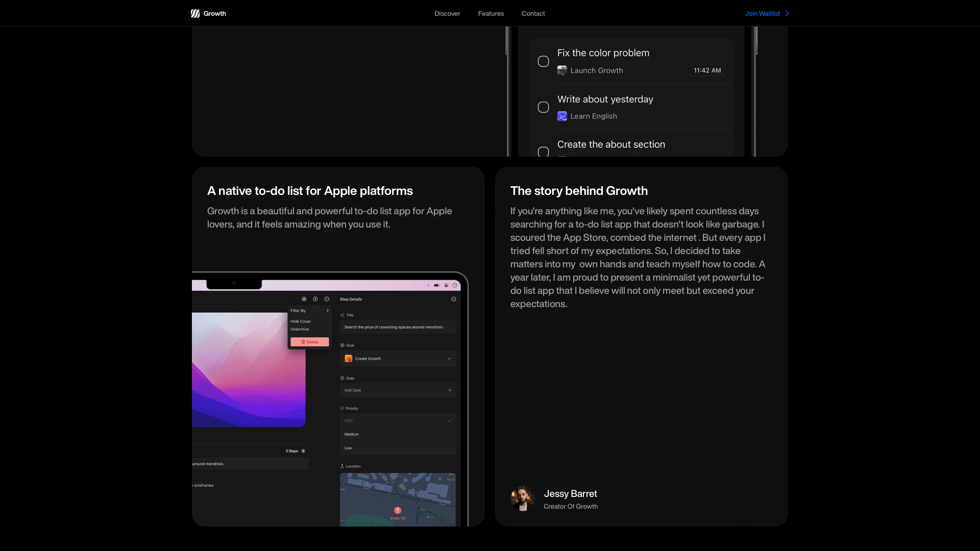Tick the Create the about section checkbox
The height and width of the screenshot is (551, 980).
(x=544, y=152)
